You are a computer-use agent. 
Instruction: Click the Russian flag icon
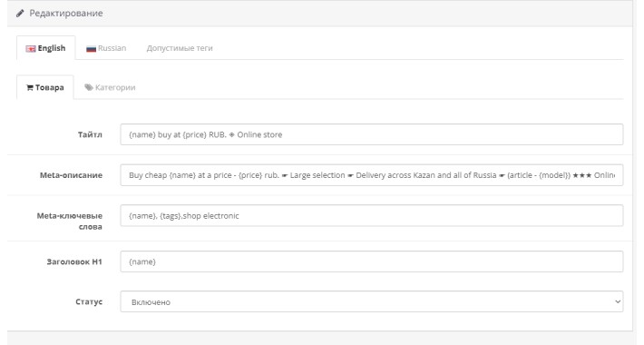[91, 48]
